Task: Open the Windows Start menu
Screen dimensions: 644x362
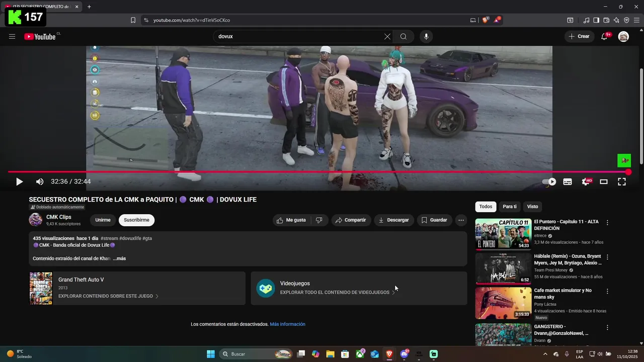Action: pyautogui.click(x=211, y=354)
